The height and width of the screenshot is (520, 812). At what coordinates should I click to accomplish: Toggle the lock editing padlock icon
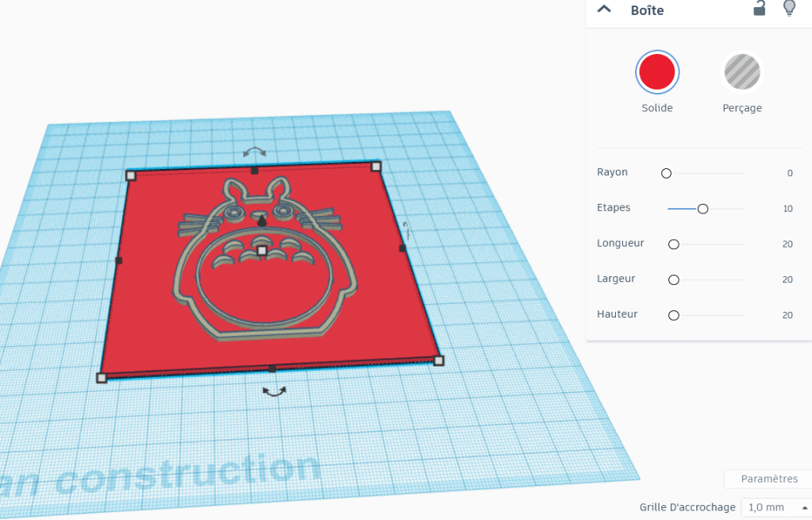[760, 9]
